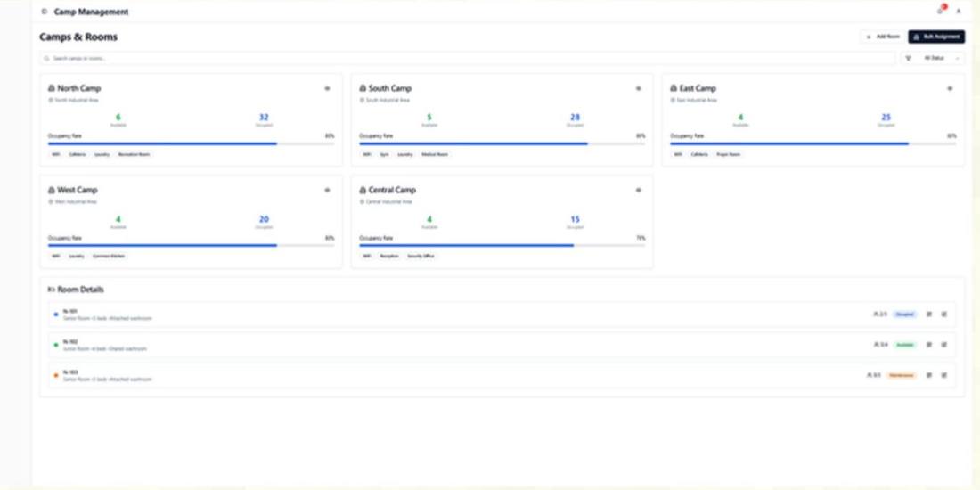Open the Central Camp card title
Image resolution: width=980 pixels, height=490 pixels.
tap(392, 190)
